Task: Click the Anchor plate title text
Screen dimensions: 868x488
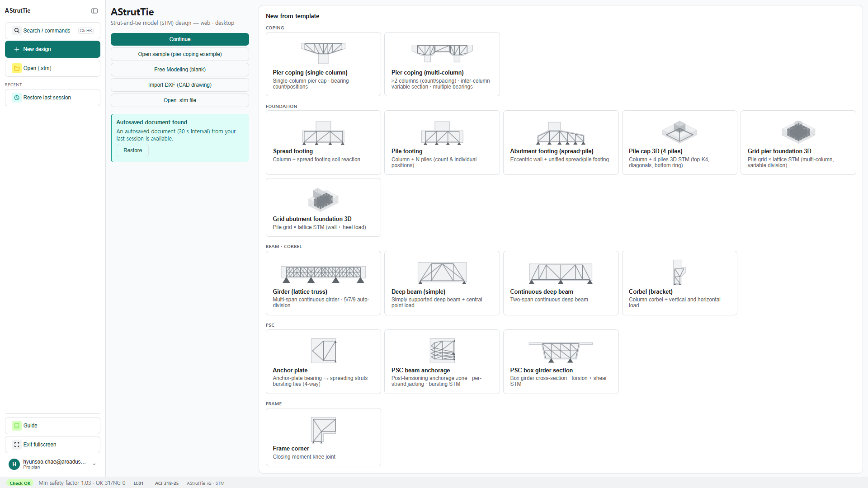Action: click(x=290, y=370)
